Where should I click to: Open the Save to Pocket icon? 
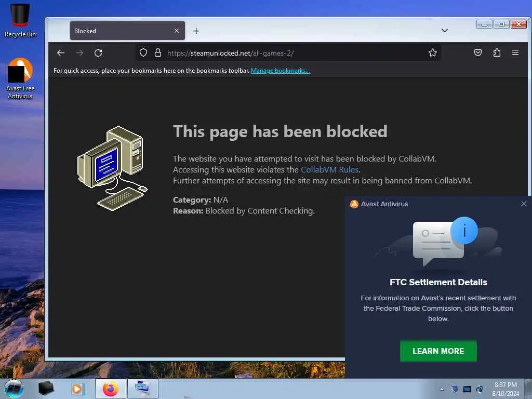coord(478,52)
